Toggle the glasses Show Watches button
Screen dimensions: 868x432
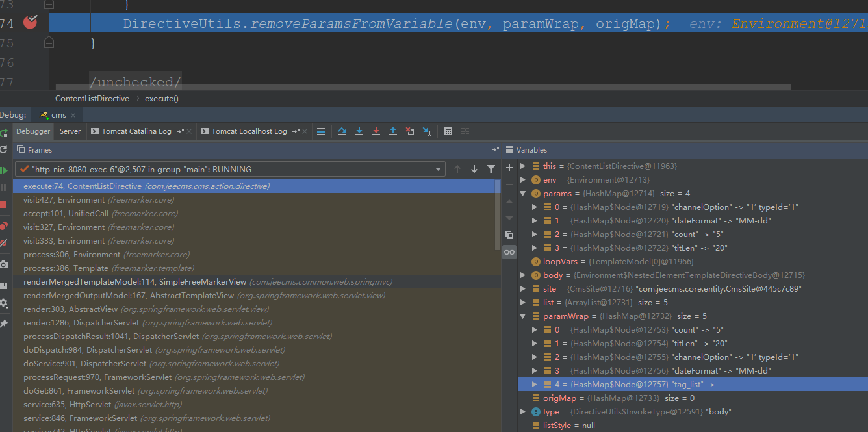point(509,251)
